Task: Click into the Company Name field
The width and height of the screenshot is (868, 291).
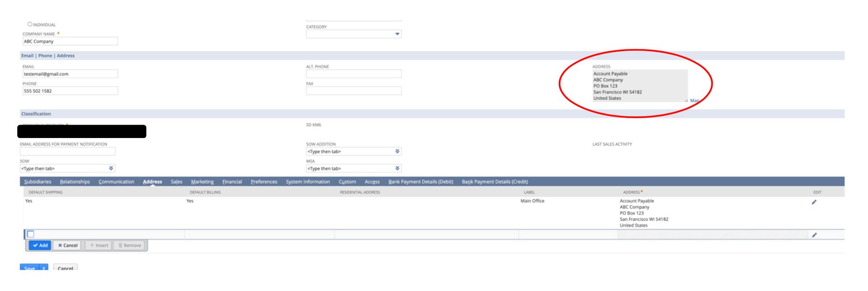Action: point(70,41)
